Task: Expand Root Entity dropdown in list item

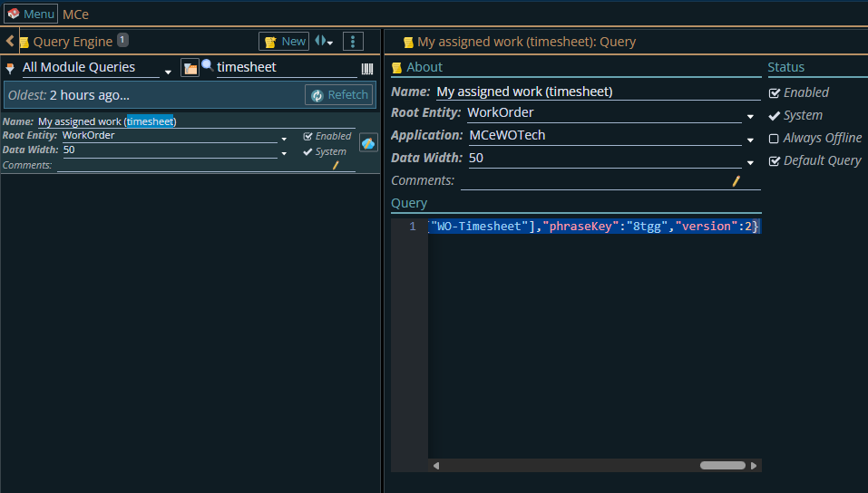Action: pos(284,139)
